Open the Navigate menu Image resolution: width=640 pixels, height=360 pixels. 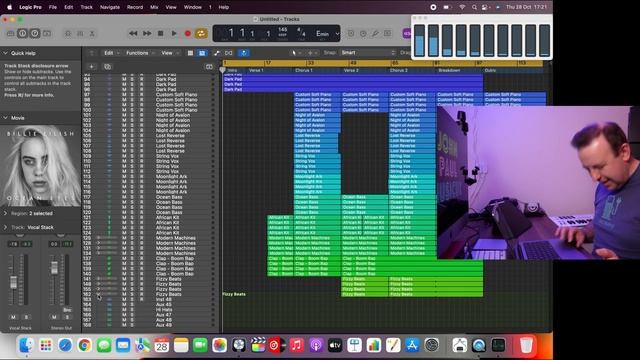(x=110, y=7)
